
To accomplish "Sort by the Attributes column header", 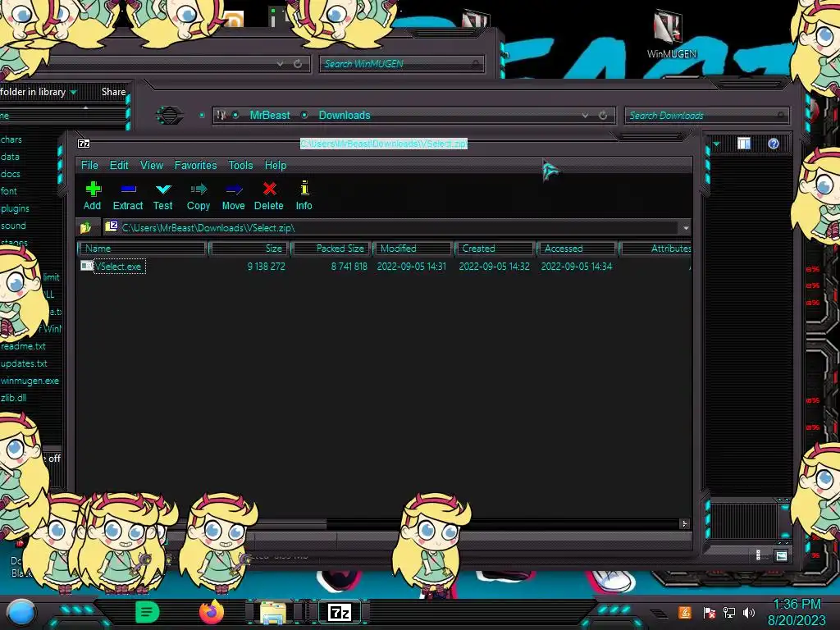I will (655, 249).
